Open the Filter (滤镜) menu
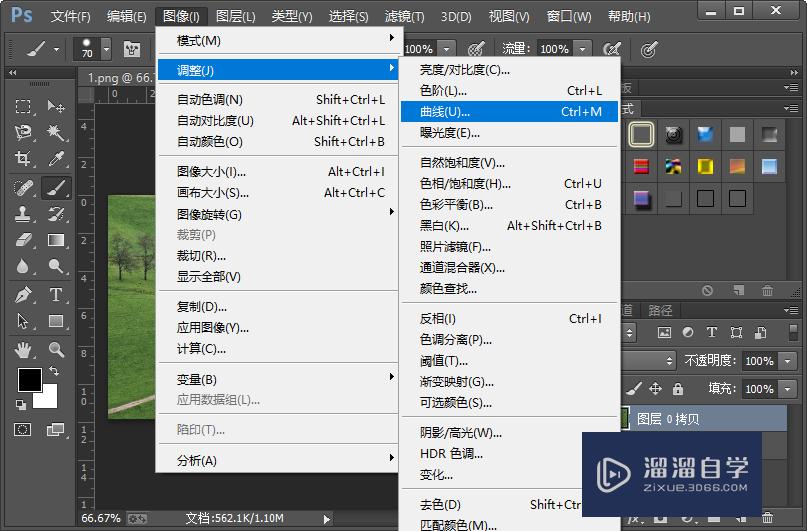The width and height of the screenshot is (807, 531). [405, 16]
